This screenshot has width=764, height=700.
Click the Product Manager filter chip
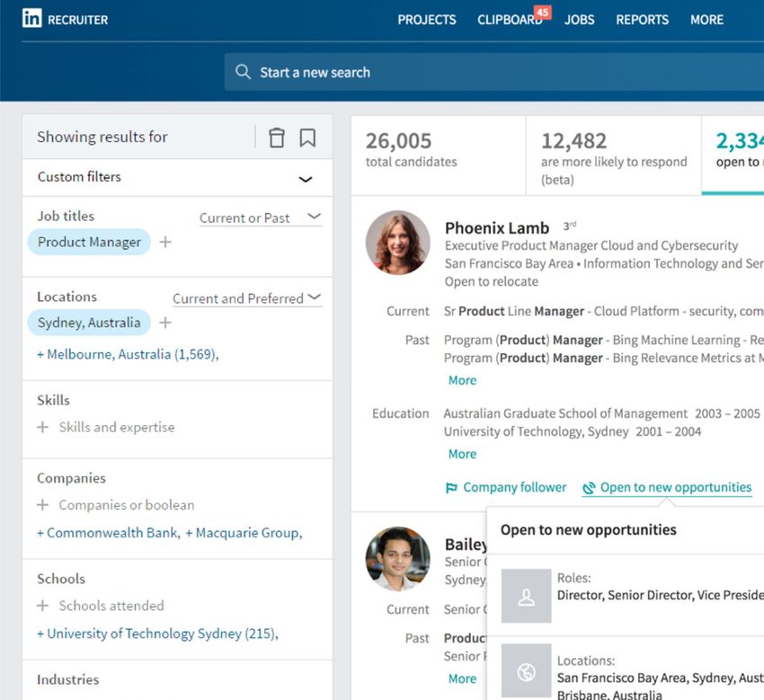(89, 242)
